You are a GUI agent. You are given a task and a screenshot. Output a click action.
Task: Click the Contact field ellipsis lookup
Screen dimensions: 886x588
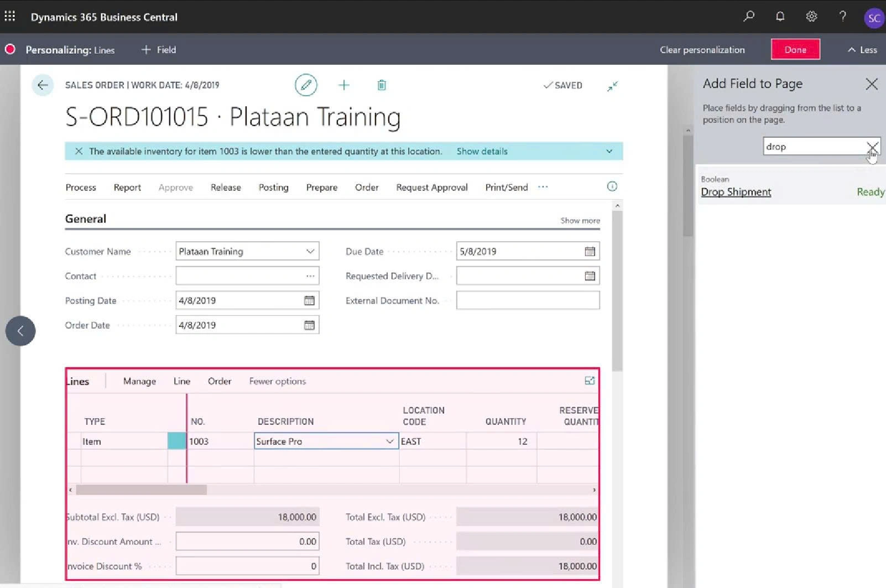click(x=310, y=276)
